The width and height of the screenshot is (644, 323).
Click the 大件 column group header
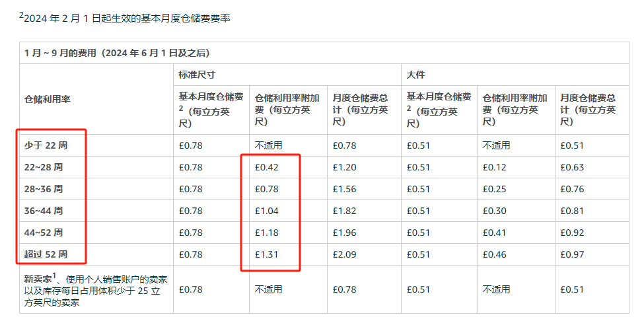[x=415, y=75]
